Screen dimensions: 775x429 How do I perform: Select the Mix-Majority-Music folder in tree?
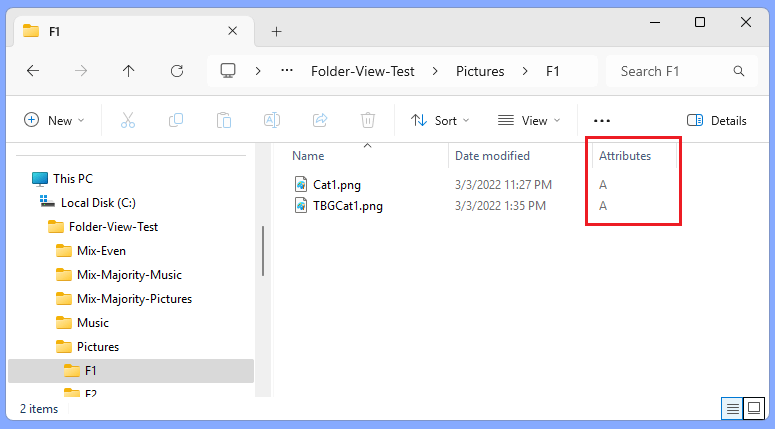129,275
